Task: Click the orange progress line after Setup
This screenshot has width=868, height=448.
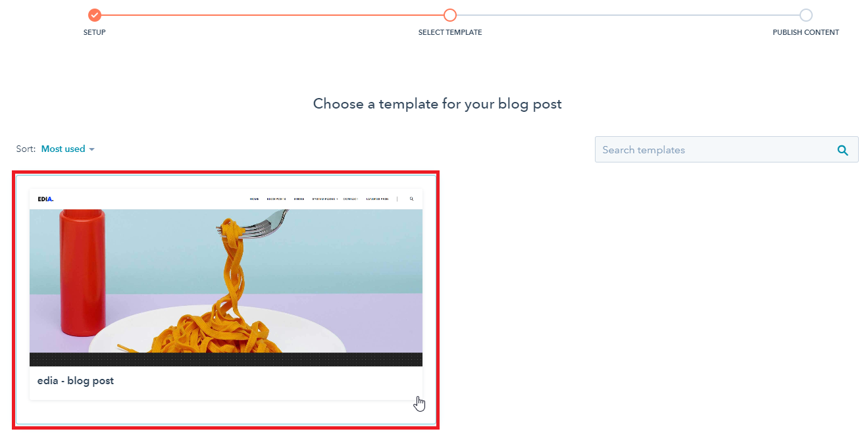Action: coord(272,15)
